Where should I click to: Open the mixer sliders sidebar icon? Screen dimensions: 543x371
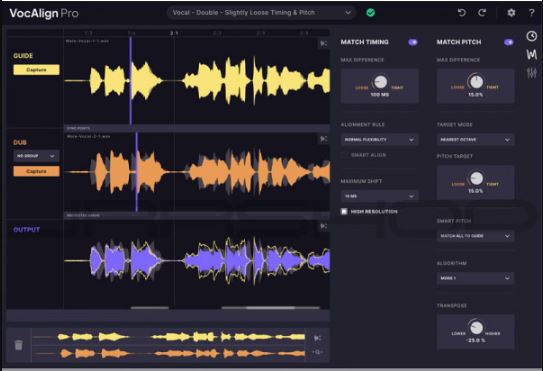click(532, 72)
